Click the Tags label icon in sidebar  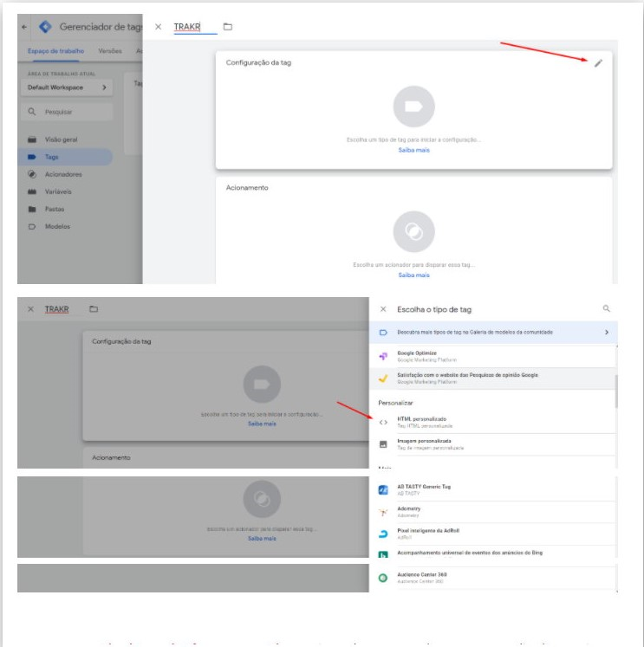coord(32,157)
